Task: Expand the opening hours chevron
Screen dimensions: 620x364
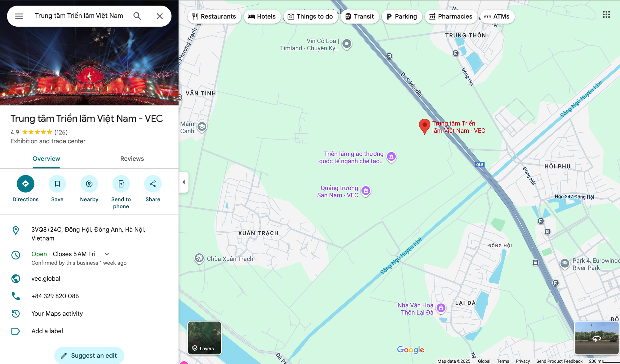Action: (107, 254)
